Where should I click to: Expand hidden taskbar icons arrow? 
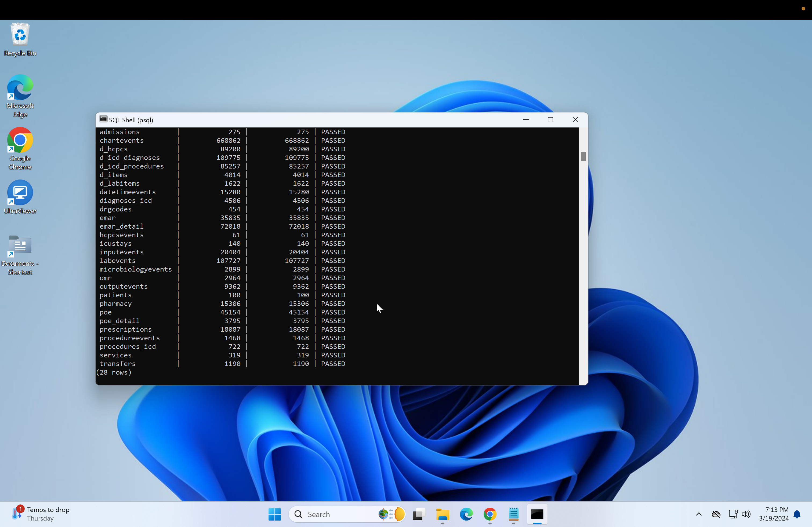[x=699, y=514]
